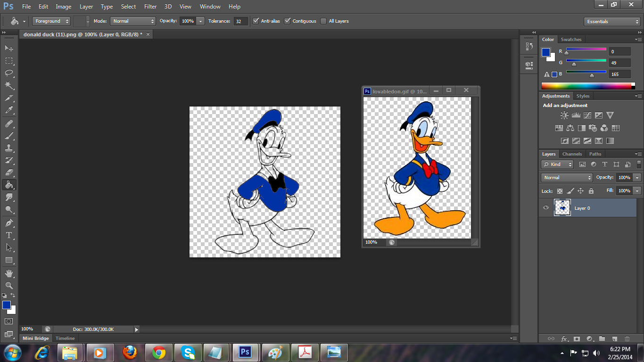Open the layer blend mode Normal dropdown

pyautogui.click(x=567, y=177)
